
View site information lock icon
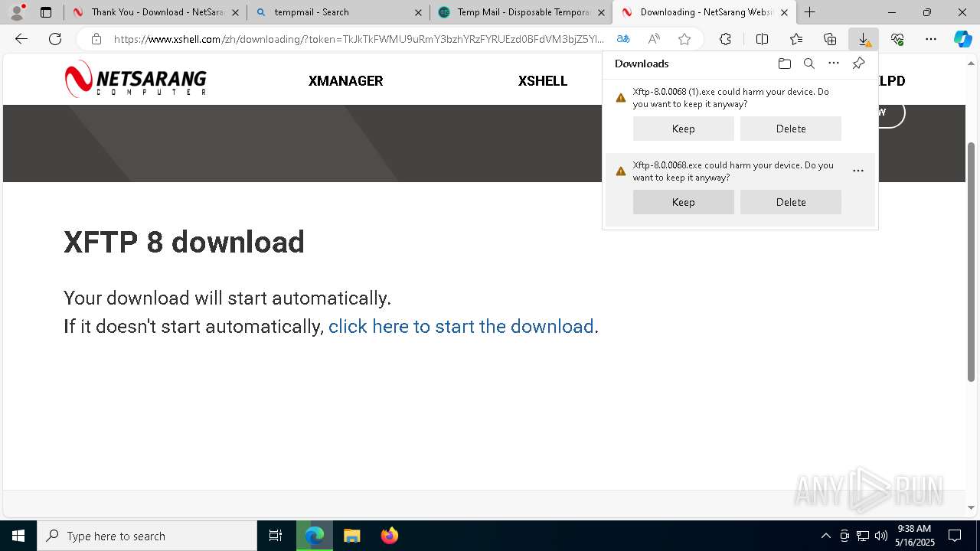click(96, 39)
